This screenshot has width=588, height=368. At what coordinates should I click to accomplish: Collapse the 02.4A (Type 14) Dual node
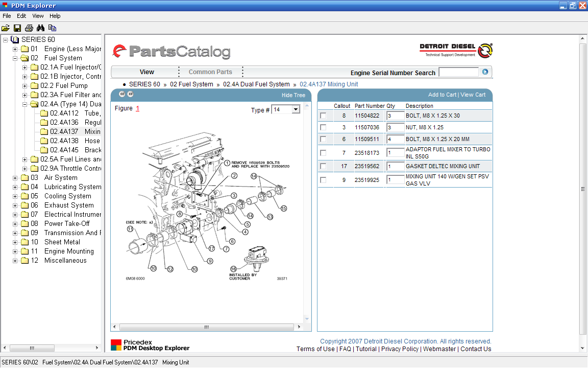(24, 104)
